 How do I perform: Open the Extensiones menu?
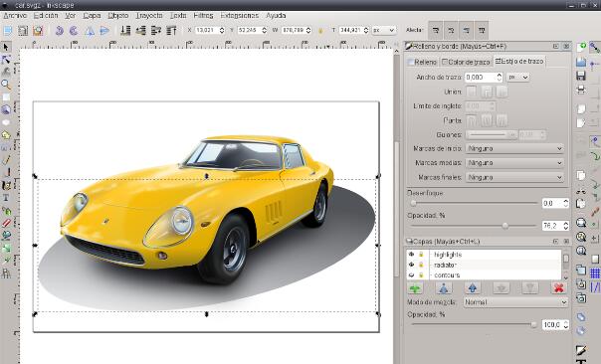[x=239, y=15]
